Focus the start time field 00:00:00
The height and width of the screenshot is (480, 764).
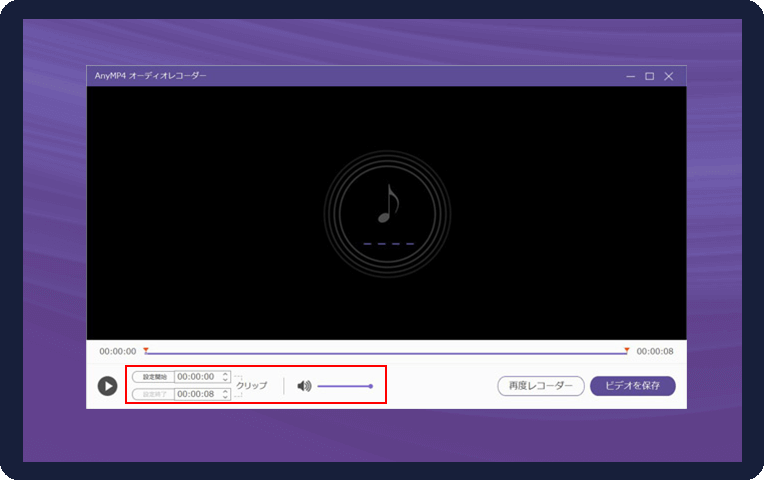(x=197, y=377)
